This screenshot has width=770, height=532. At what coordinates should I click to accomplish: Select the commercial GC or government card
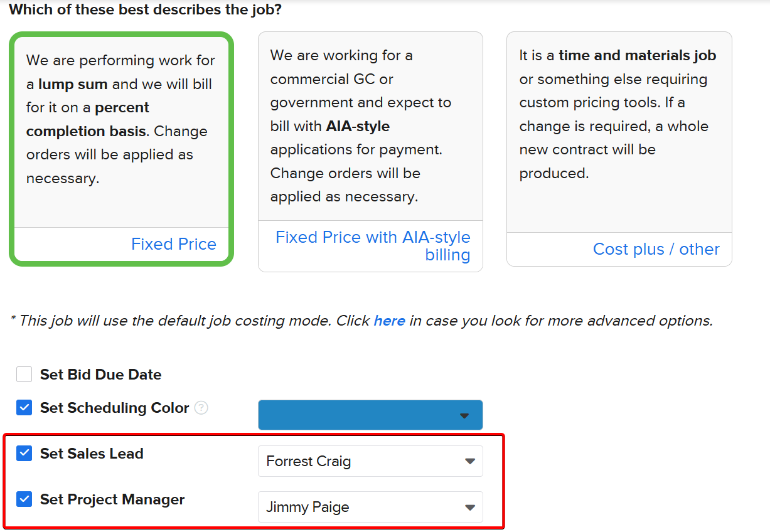click(370, 125)
